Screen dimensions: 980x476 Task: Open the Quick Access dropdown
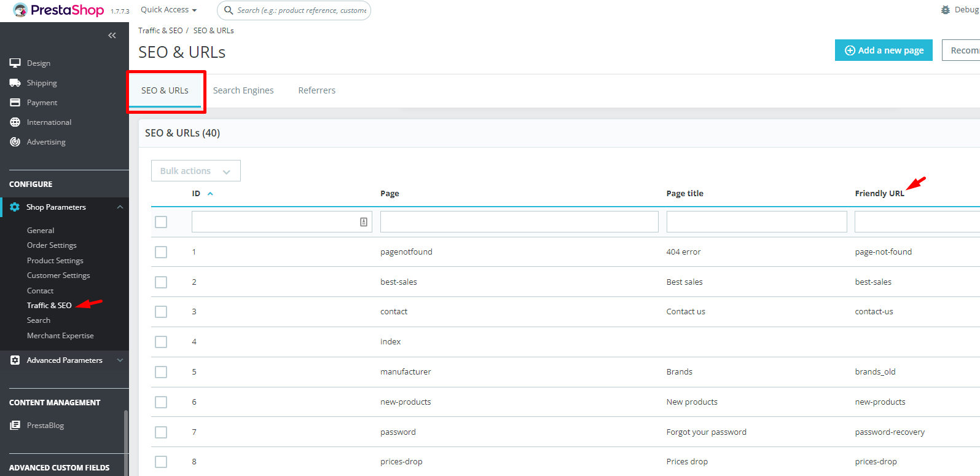[168, 10]
